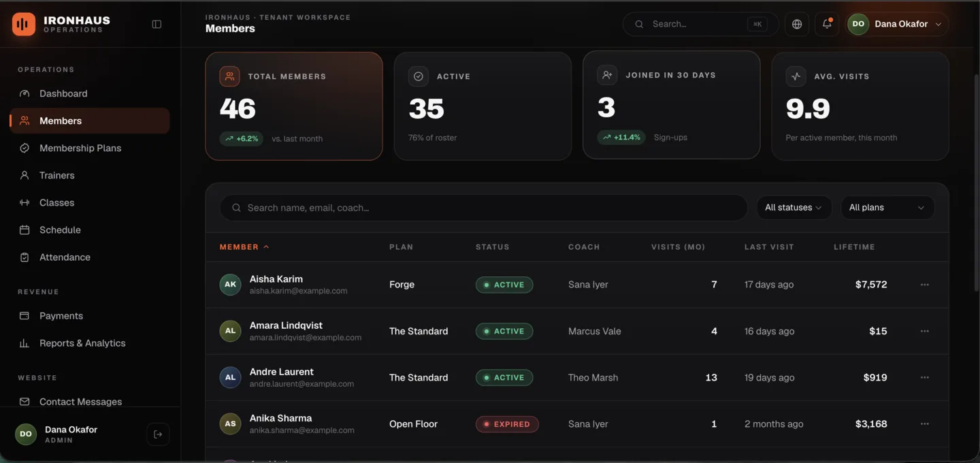This screenshot has width=980, height=463.
Task: Open row actions for Aisha Karim
Action: (x=924, y=285)
